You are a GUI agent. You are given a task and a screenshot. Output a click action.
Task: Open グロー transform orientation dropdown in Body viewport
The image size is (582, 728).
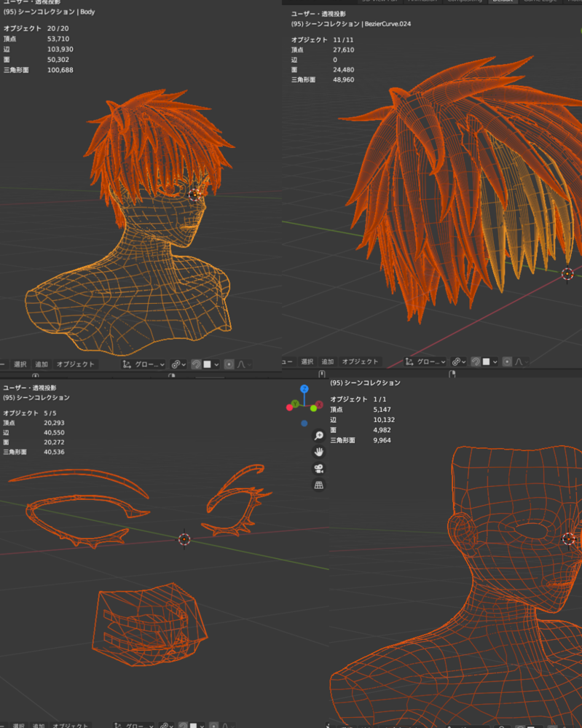[x=143, y=364]
